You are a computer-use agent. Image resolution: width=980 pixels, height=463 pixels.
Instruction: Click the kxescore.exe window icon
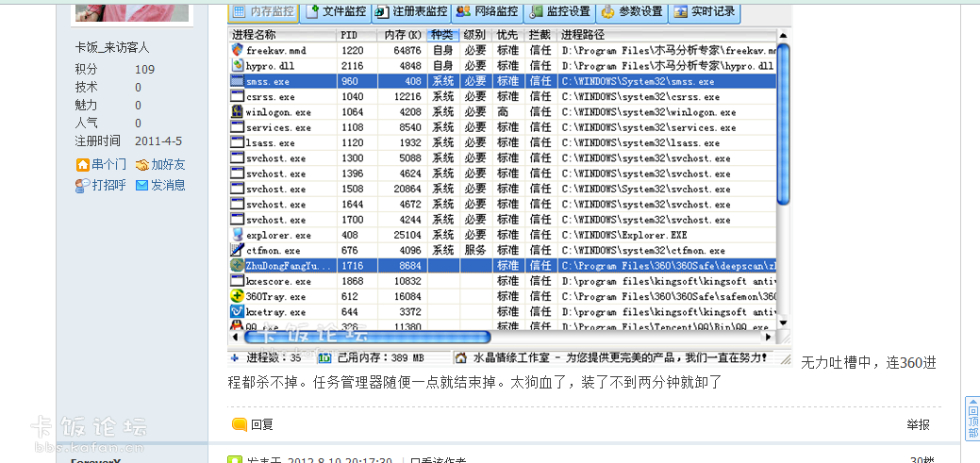237,281
